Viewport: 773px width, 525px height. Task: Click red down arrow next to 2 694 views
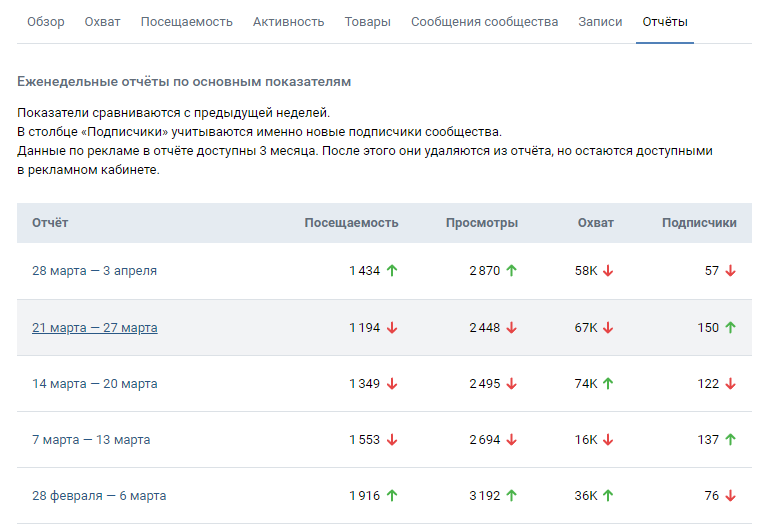pos(512,440)
